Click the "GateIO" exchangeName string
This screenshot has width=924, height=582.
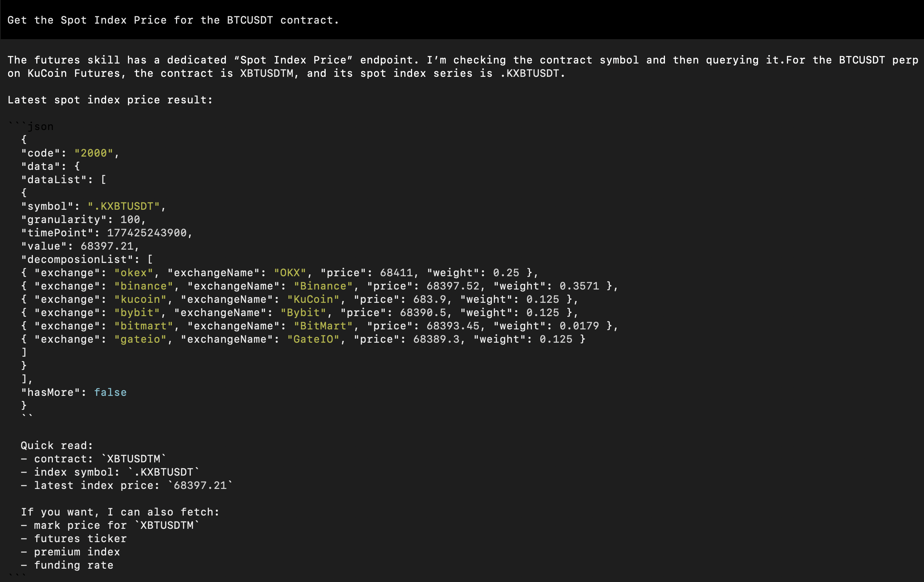tap(313, 339)
